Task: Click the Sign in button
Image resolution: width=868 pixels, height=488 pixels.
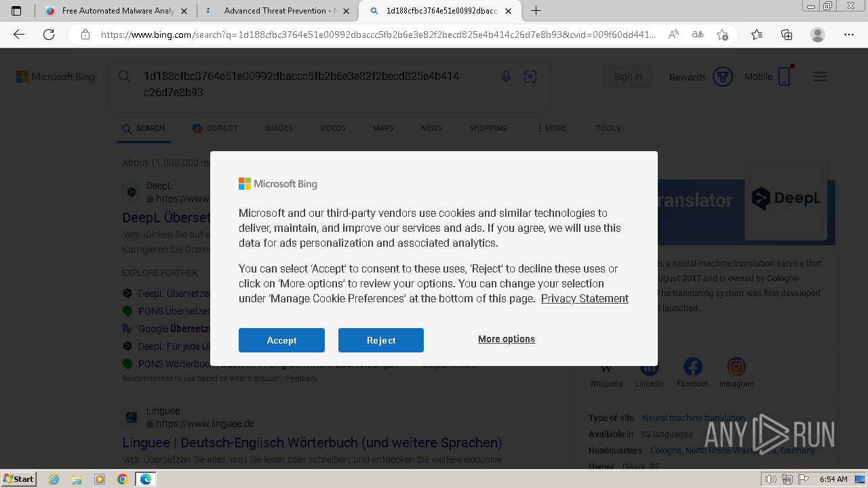Action: click(x=628, y=77)
